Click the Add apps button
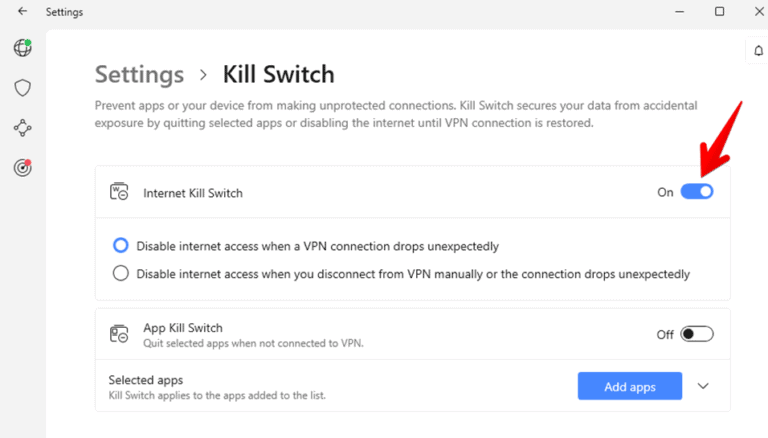768x438 pixels. pos(629,386)
